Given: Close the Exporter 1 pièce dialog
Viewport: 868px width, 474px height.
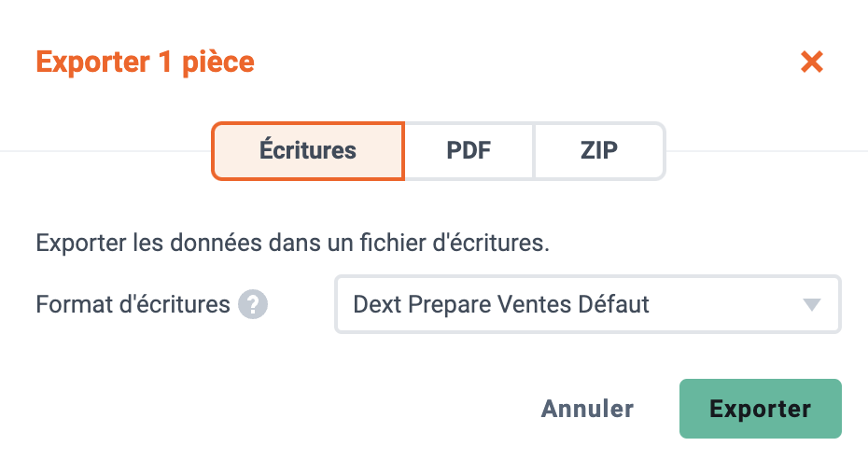Looking at the screenshot, I should tap(812, 62).
